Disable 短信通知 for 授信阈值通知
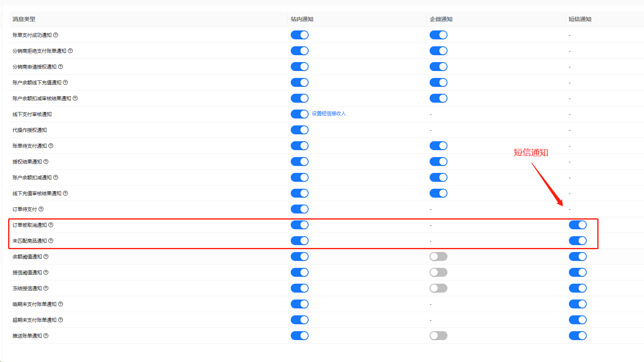644x362 pixels. tap(578, 272)
